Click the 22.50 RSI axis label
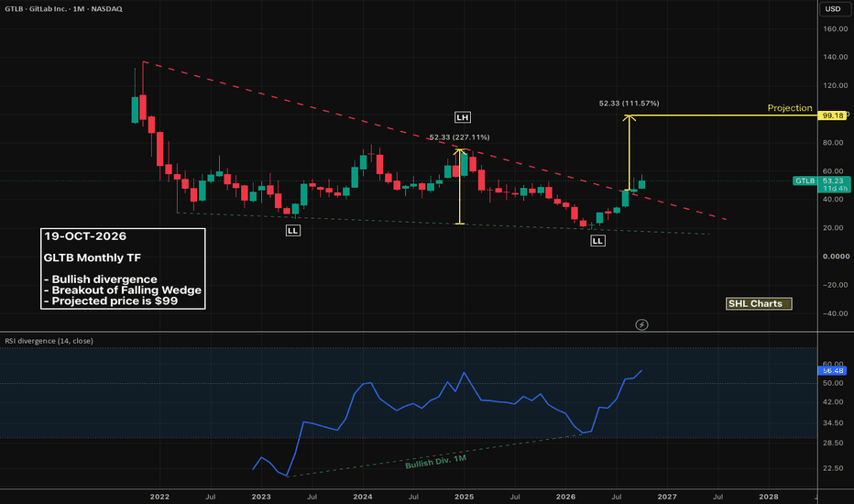This screenshot has height=504, width=854. [833, 468]
